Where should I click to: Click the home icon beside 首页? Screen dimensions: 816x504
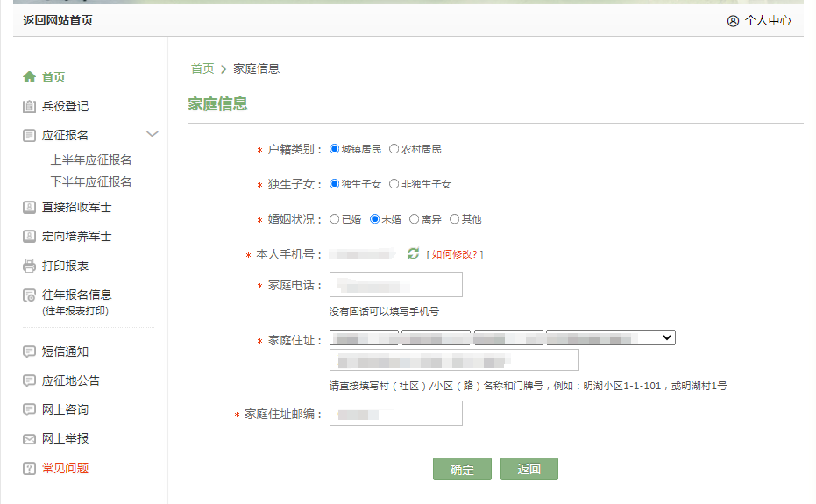[29, 77]
